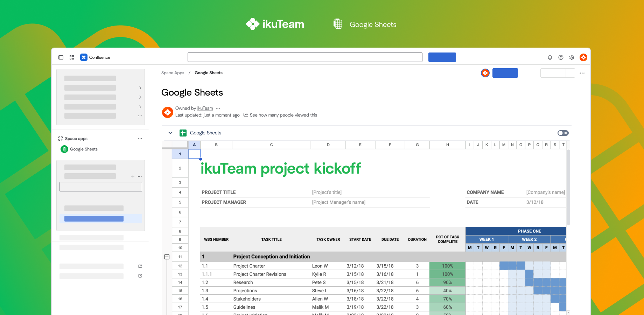This screenshot has height=315, width=644.
Task: Select Google Sheets under Space apps
Action: (x=83, y=149)
